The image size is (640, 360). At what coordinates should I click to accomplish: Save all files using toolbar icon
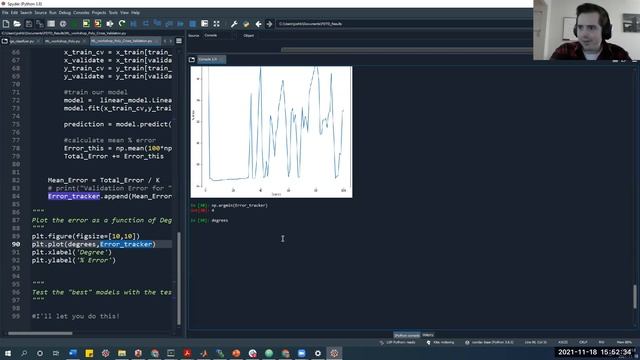click(x=40, y=24)
